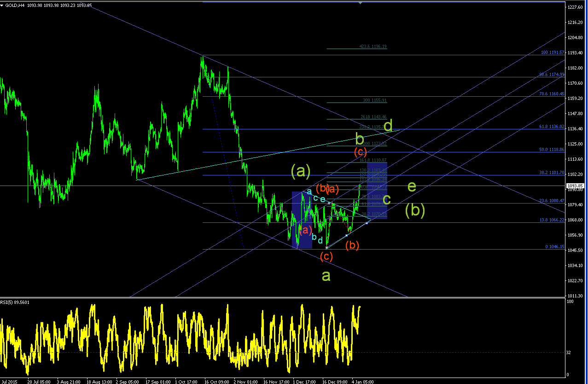Select the red (c) label above green a
The width and height of the screenshot is (588, 384).
coord(326,256)
